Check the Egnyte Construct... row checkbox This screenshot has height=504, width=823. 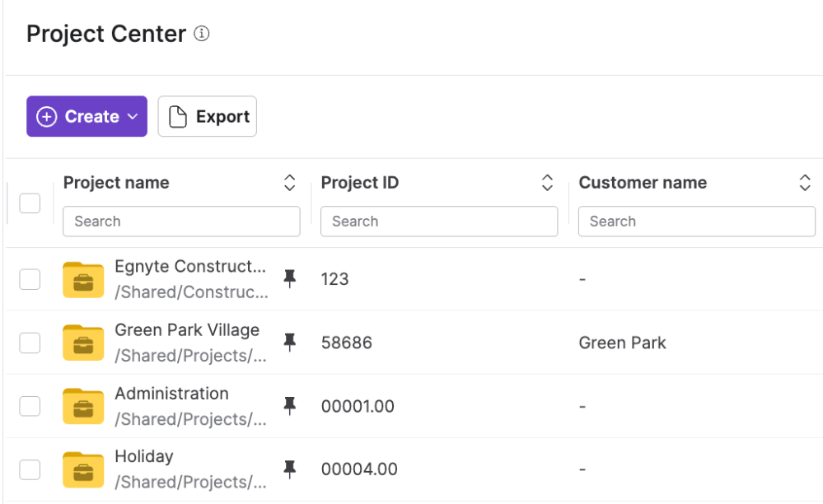tap(30, 279)
